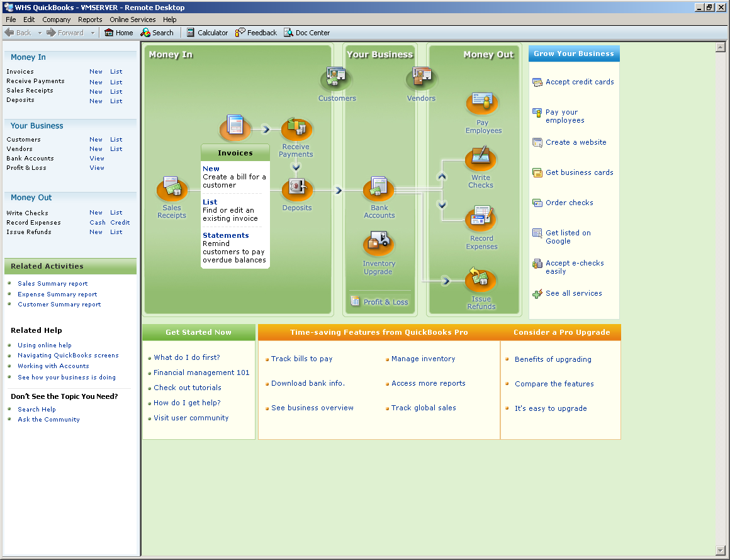Viewport: 730px width, 560px height.
Task: Click New next to Issue Refunds
Action: (x=96, y=232)
